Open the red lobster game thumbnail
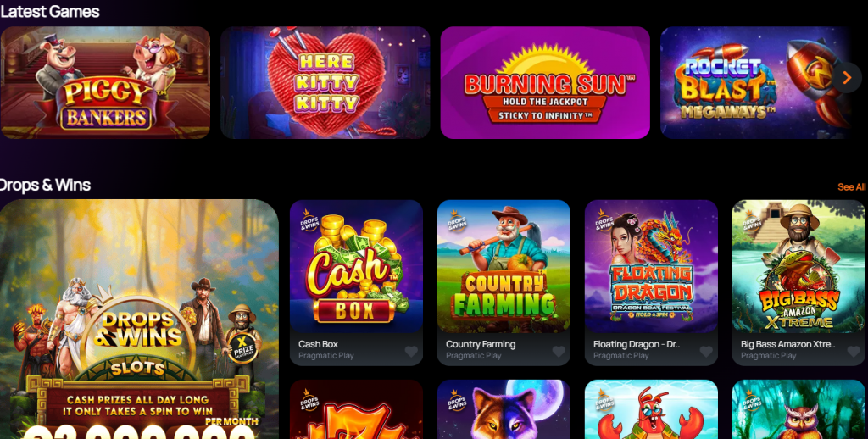This screenshot has height=439, width=868. pos(652,409)
